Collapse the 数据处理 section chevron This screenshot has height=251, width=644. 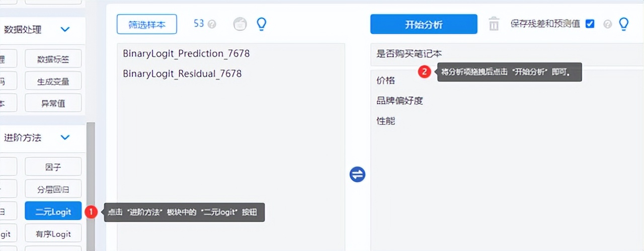[65, 30]
